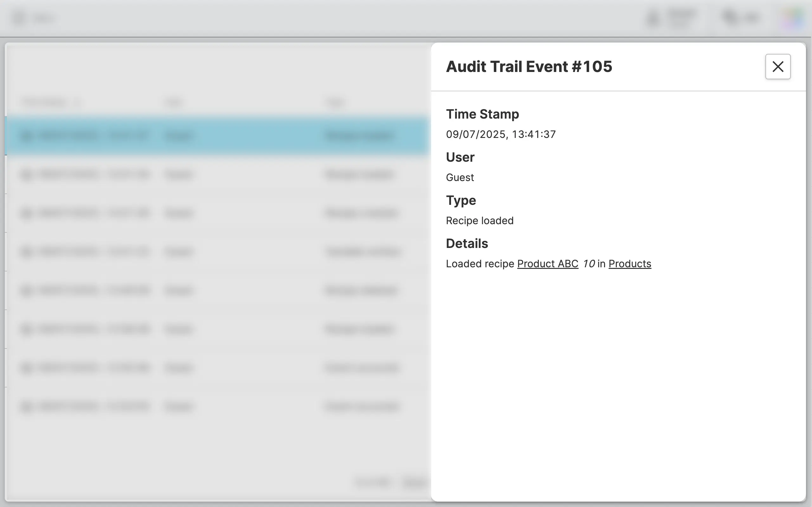Screen dimensions: 812x507
Task: Click the row icon in highlighted blue row
Action: point(27,136)
